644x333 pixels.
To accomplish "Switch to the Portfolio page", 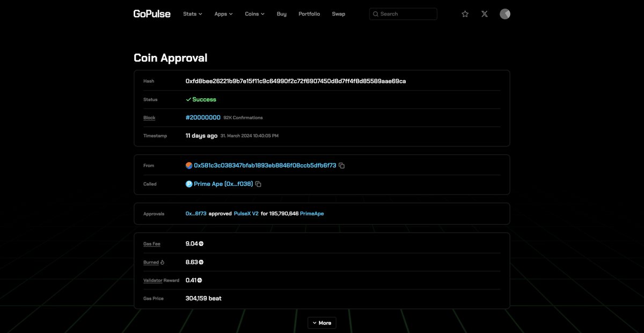I will [309, 13].
